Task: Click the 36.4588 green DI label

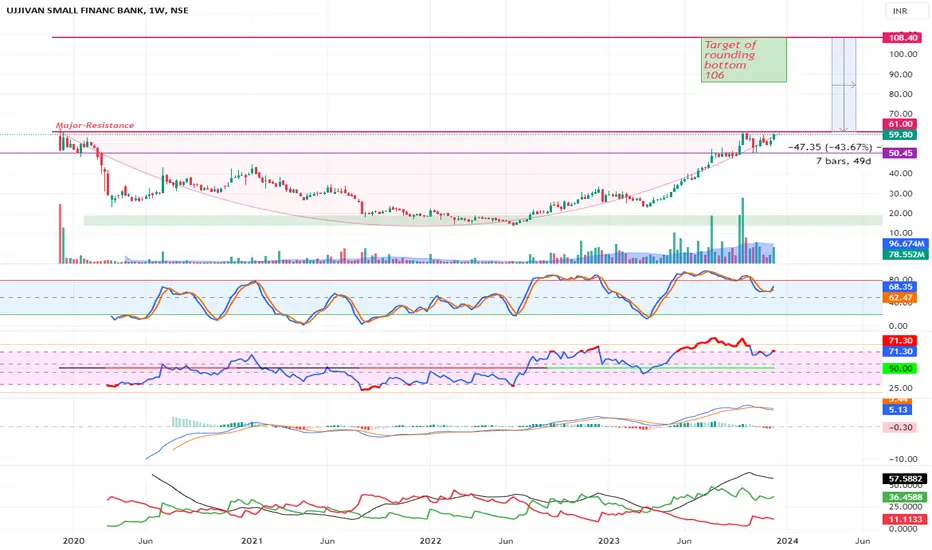Action: pyautogui.click(x=905, y=497)
